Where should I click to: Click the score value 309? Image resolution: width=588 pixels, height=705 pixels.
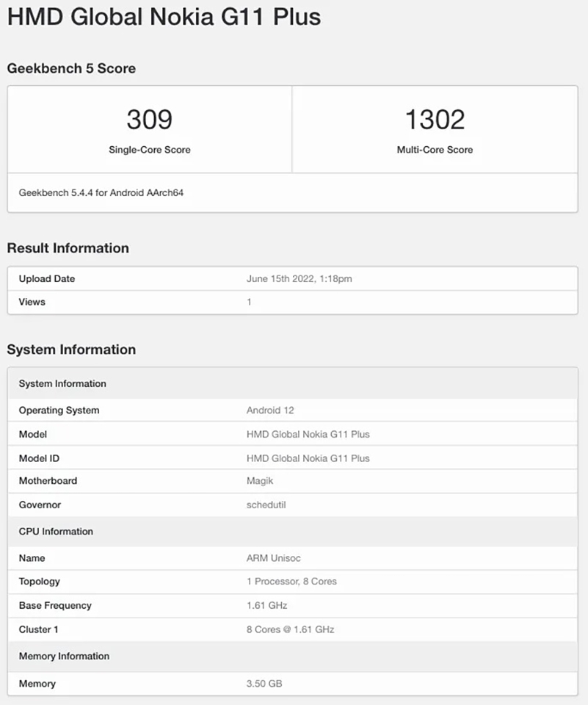[x=150, y=119]
